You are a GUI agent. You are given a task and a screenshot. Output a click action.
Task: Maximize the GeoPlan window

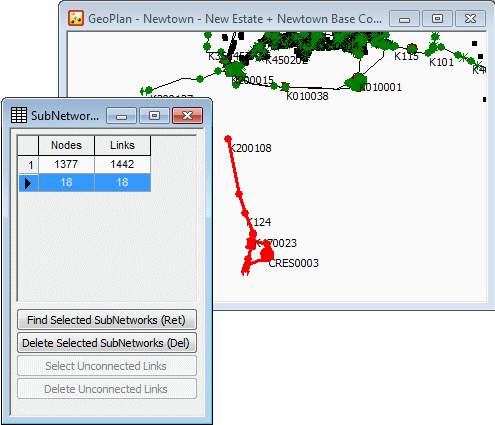click(x=437, y=19)
